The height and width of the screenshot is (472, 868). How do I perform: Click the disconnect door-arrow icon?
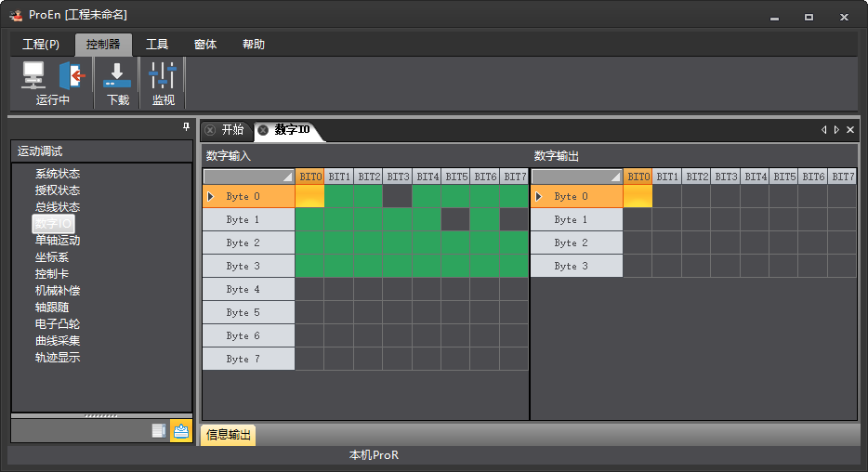[x=72, y=75]
